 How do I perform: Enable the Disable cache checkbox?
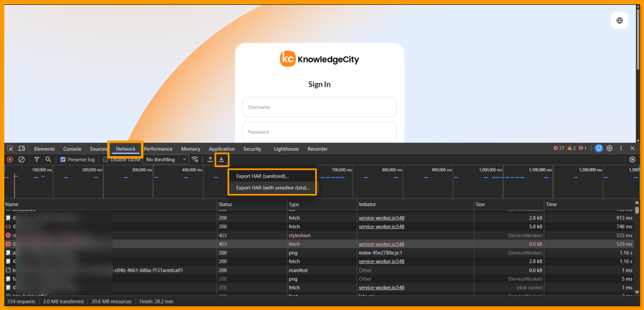[106, 159]
